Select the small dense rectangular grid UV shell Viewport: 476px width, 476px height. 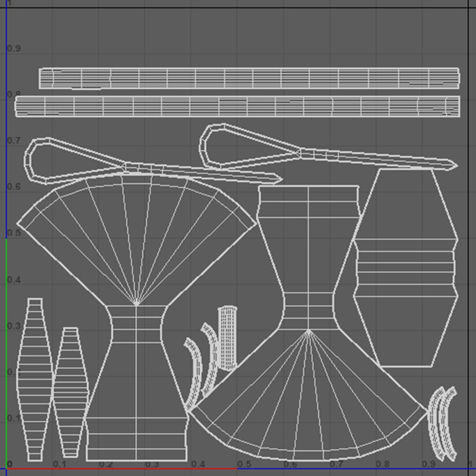pyautogui.click(x=227, y=338)
